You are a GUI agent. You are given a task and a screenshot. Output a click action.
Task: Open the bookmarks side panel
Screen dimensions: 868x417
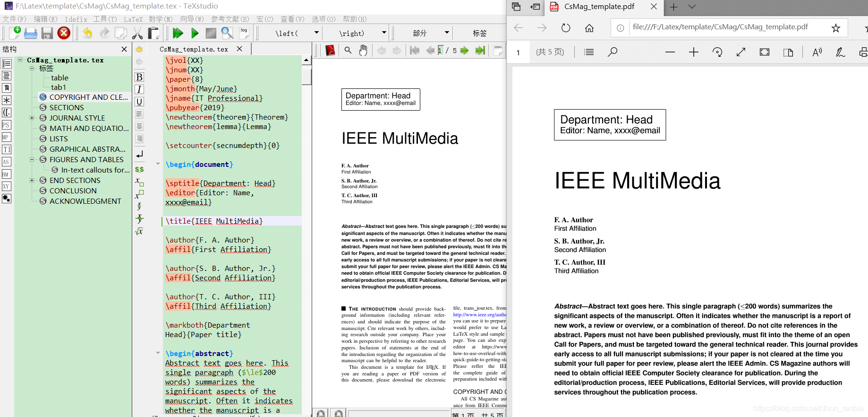[x=7, y=88]
